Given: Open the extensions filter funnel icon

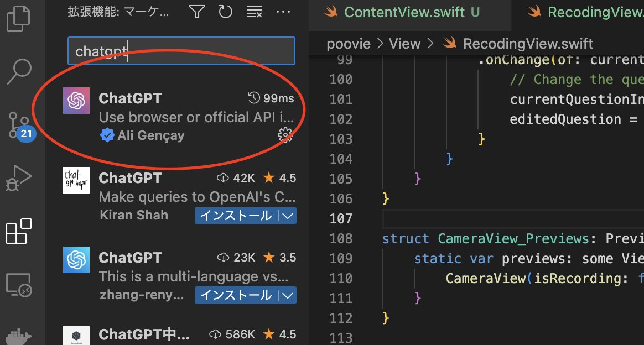Looking at the screenshot, I should tap(197, 12).
